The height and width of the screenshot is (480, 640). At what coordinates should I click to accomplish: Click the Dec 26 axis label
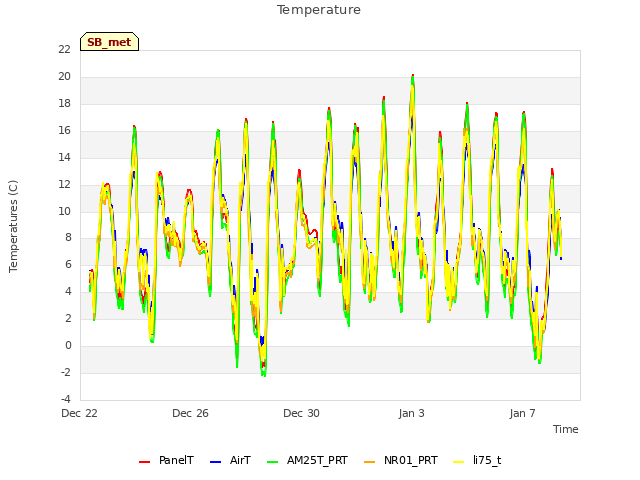coord(190,413)
